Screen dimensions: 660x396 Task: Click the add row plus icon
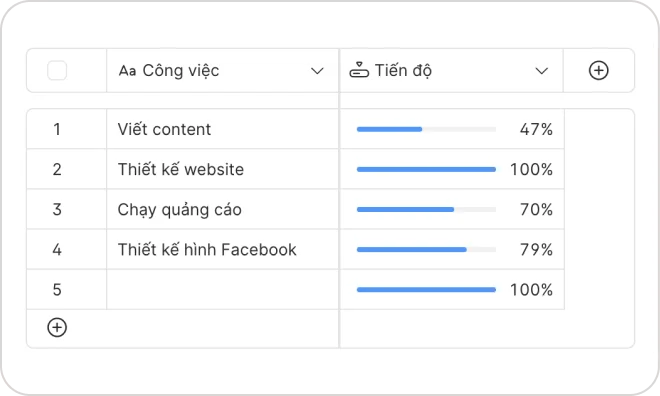(57, 327)
